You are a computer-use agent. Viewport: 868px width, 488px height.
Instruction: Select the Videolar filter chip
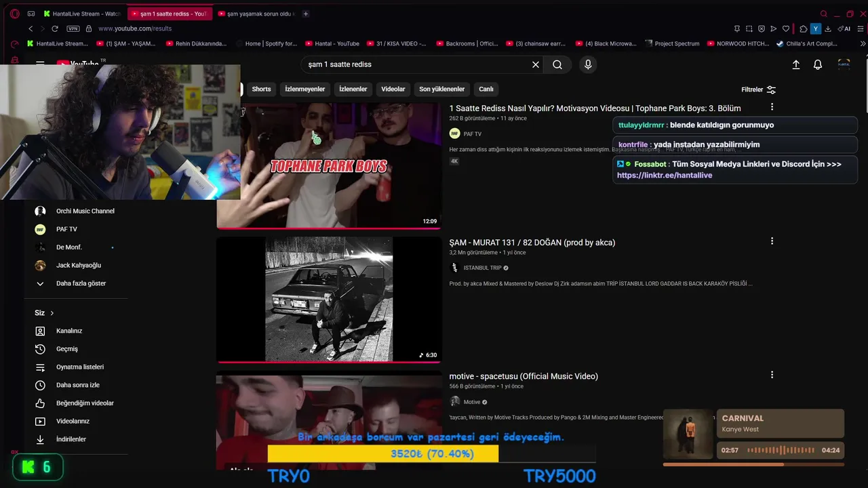click(x=393, y=89)
